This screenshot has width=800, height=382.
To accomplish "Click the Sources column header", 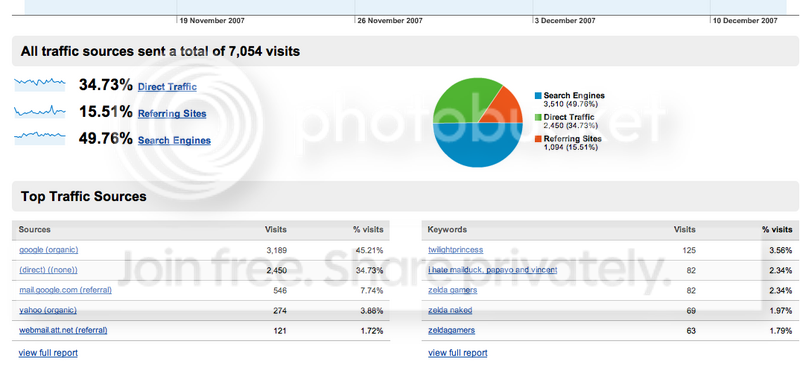I will pos(35,230).
